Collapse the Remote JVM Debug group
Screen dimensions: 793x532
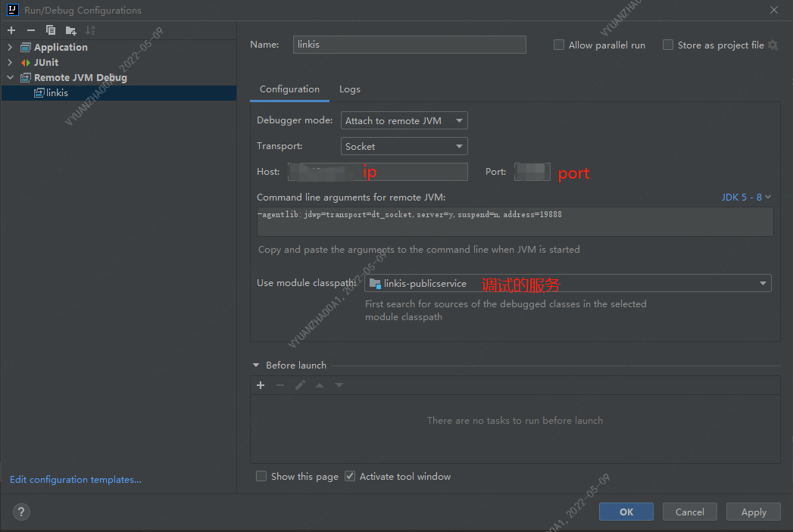point(11,77)
